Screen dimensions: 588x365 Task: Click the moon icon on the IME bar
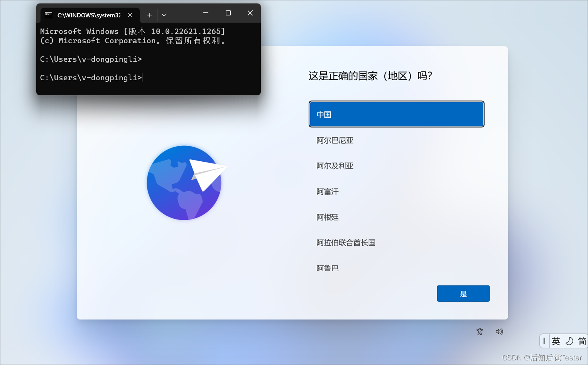pos(569,341)
